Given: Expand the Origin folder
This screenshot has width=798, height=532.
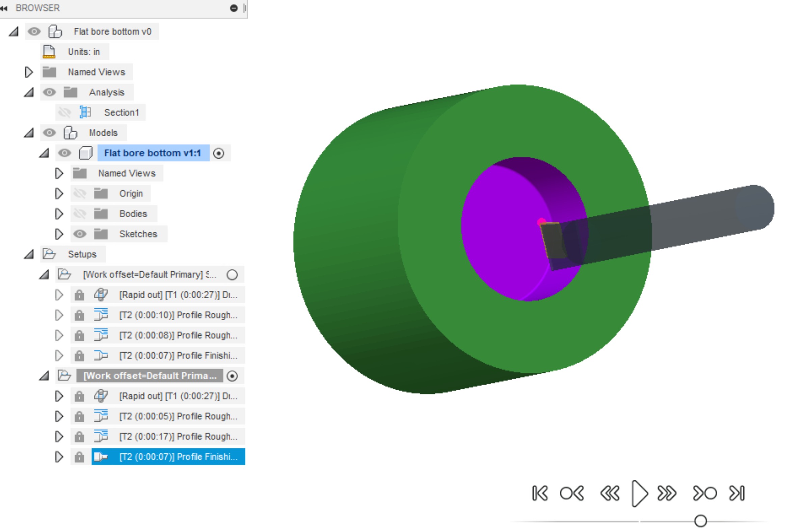Looking at the screenshot, I should [x=59, y=193].
